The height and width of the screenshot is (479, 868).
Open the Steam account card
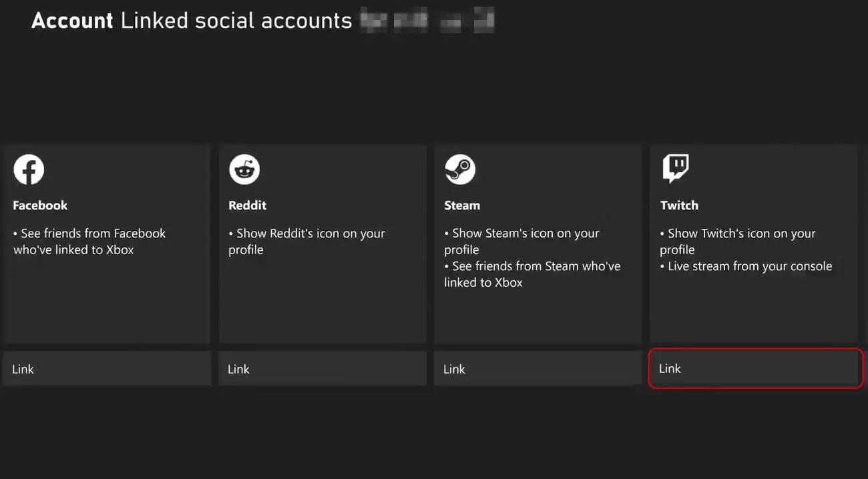click(538, 244)
